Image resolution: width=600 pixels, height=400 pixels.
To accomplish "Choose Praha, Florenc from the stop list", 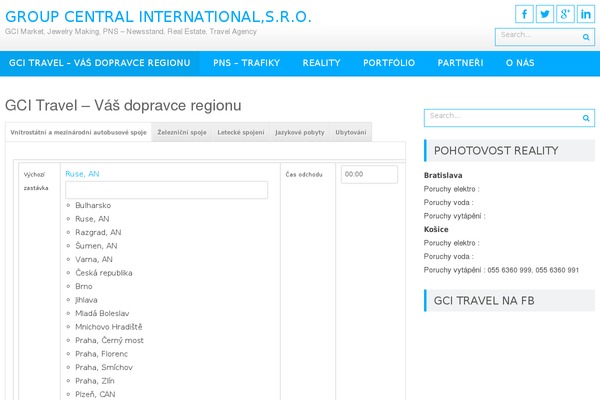I will 101,354.
